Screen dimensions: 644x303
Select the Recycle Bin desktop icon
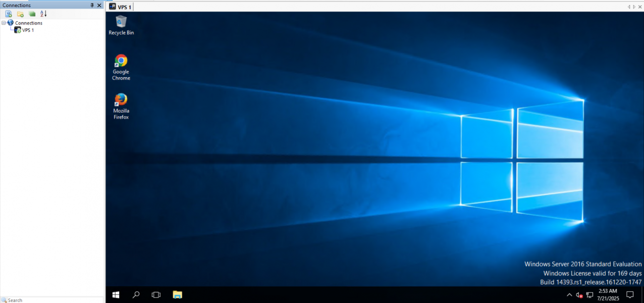(121, 25)
